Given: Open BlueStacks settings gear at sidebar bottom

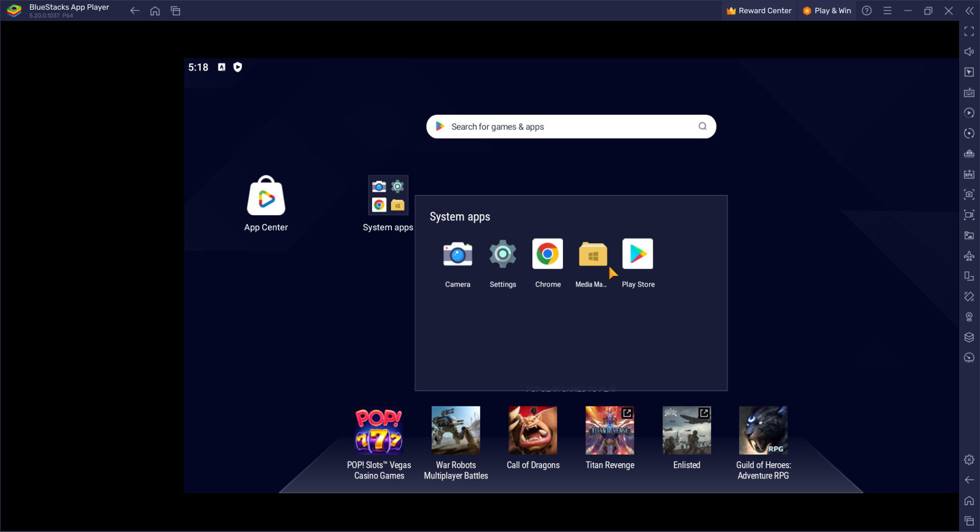Looking at the screenshot, I should (969, 460).
